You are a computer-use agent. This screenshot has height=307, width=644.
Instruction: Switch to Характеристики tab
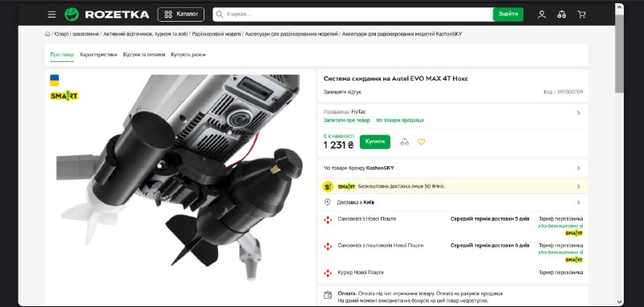pyautogui.click(x=98, y=55)
